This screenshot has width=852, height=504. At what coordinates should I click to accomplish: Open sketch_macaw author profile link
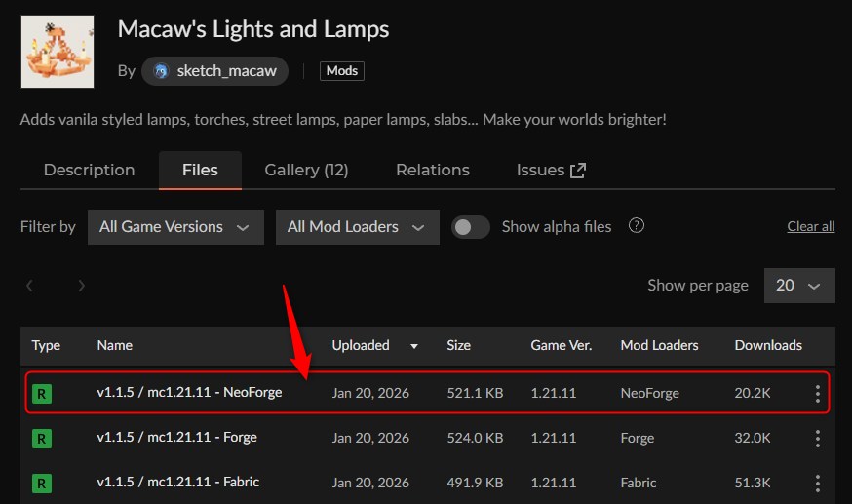[214, 71]
